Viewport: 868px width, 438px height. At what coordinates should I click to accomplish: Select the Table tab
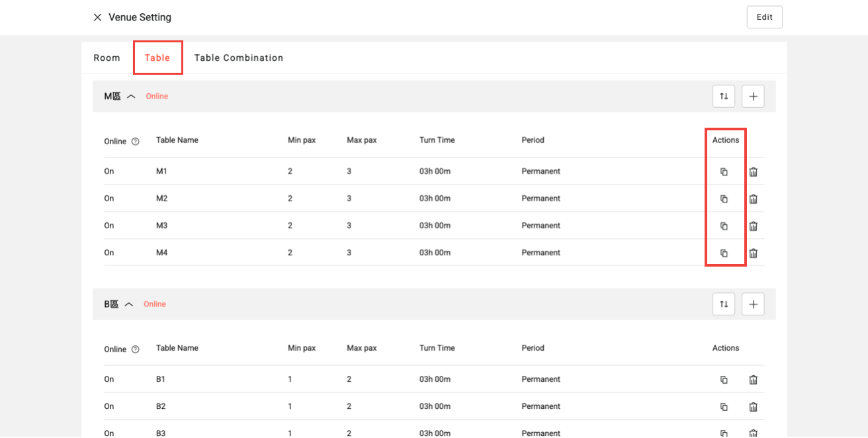coord(157,58)
